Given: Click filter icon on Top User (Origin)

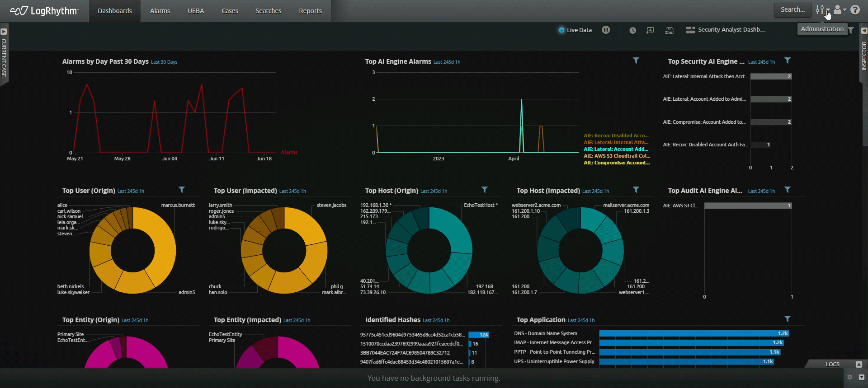Looking at the screenshot, I should pyautogui.click(x=181, y=190).
